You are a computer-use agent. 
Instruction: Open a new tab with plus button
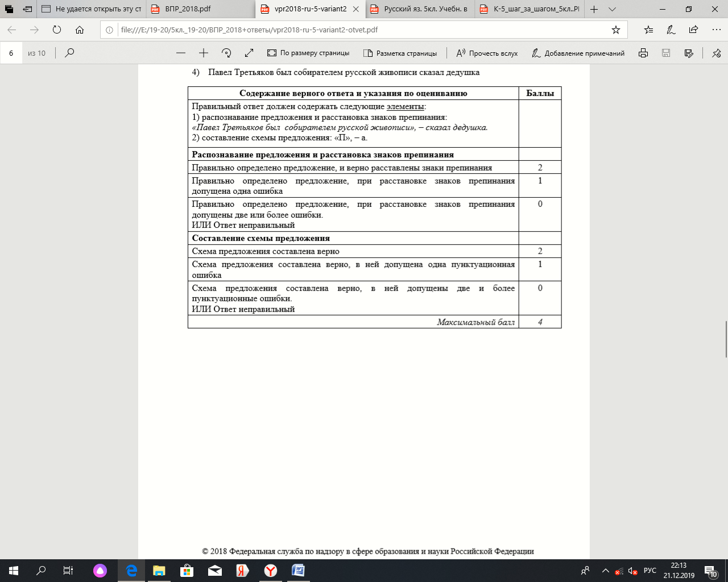click(594, 9)
